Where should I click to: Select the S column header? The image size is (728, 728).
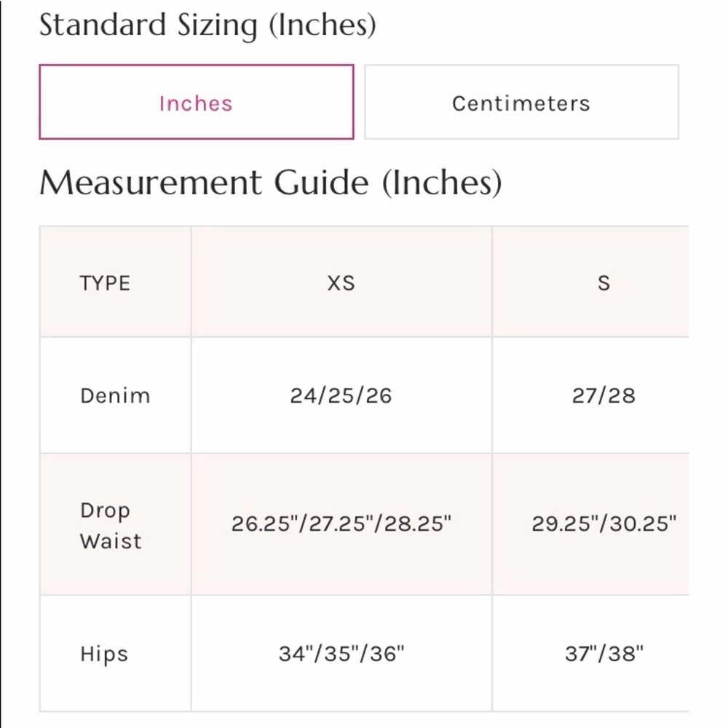pyautogui.click(x=604, y=282)
